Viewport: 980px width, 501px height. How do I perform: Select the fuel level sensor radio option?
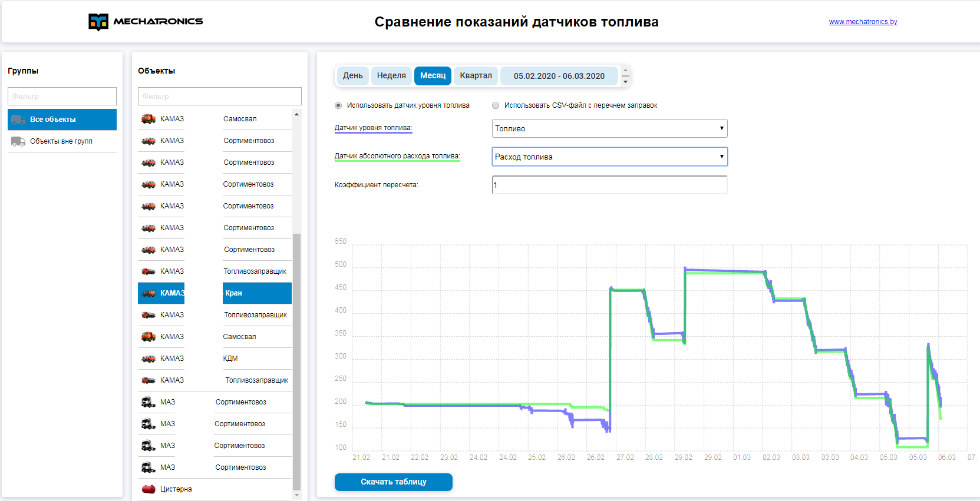(338, 105)
